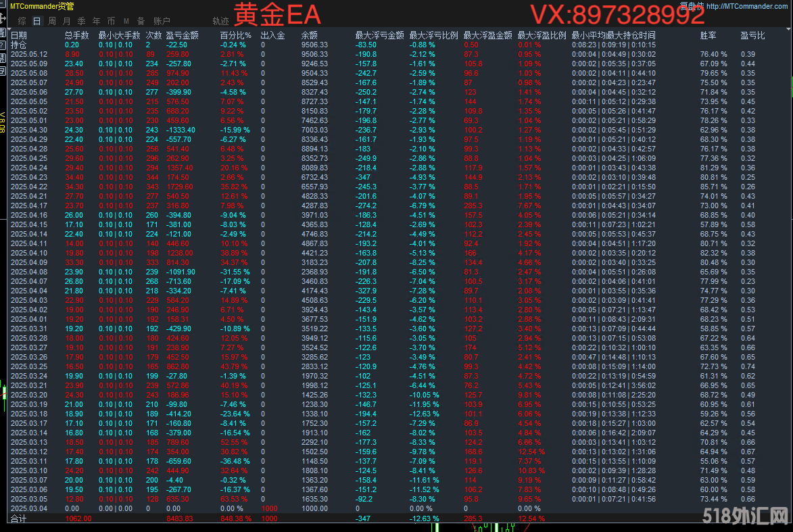This screenshot has height=532, width=793.
Task: Click the 日期 column header
Action: [19, 35]
